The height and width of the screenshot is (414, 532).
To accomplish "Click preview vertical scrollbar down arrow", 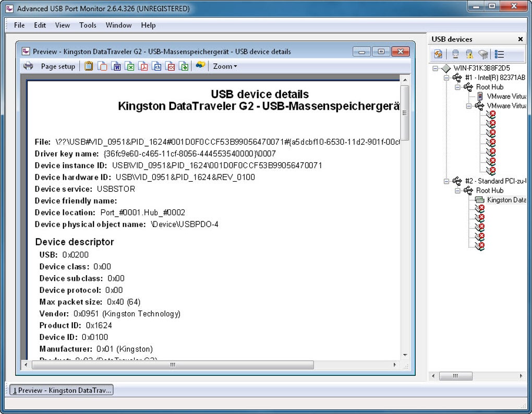I will click(405, 355).
